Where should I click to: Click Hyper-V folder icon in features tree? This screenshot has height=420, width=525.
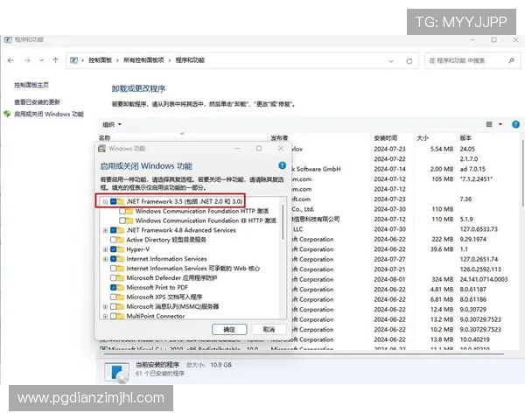pos(120,249)
